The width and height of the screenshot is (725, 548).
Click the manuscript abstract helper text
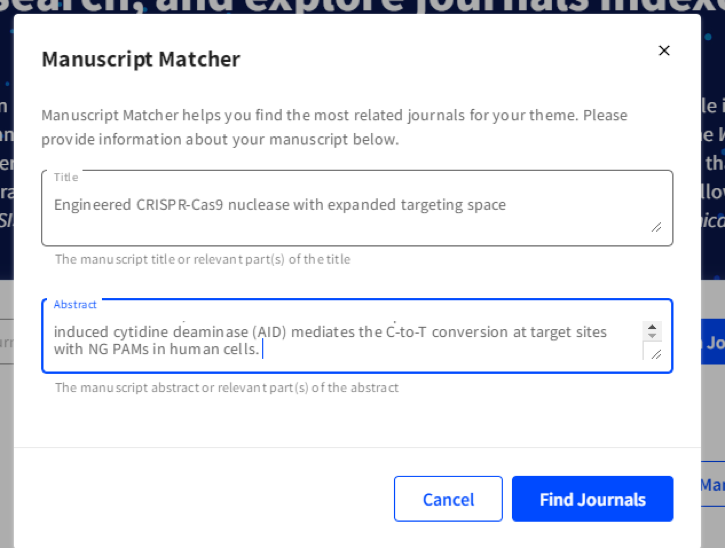point(226,387)
